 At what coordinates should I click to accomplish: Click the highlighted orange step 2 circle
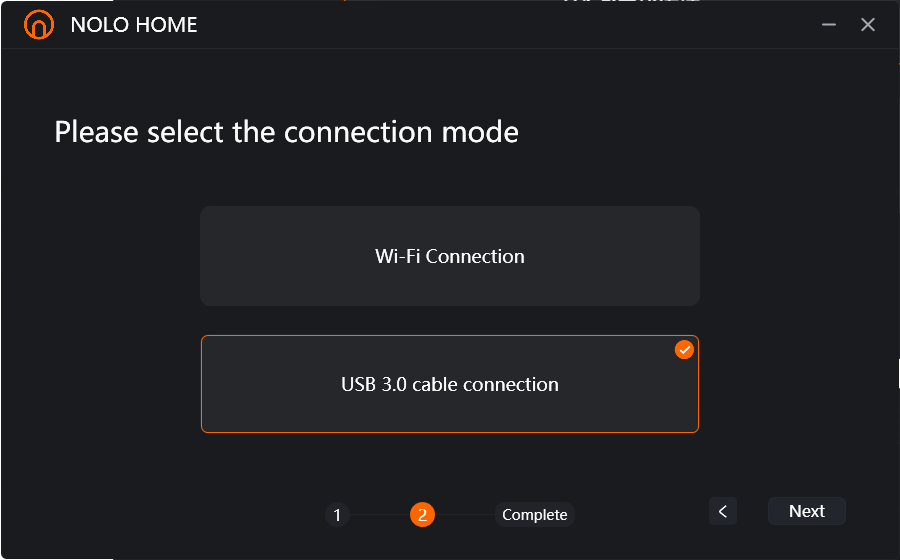click(422, 515)
